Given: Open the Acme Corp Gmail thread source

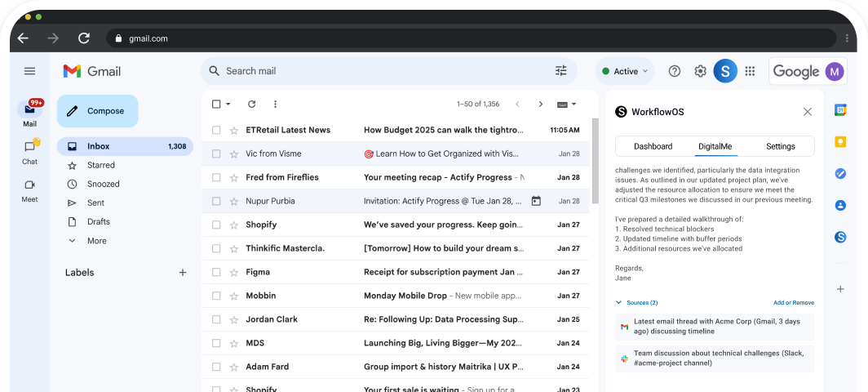Looking at the screenshot, I should [715, 327].
